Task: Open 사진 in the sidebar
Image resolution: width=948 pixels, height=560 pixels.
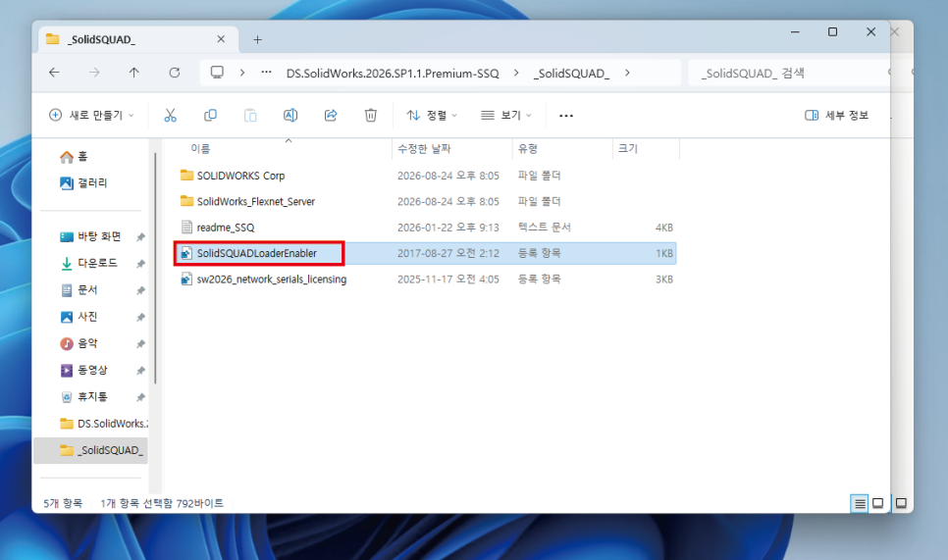Action: click(79, 317)
